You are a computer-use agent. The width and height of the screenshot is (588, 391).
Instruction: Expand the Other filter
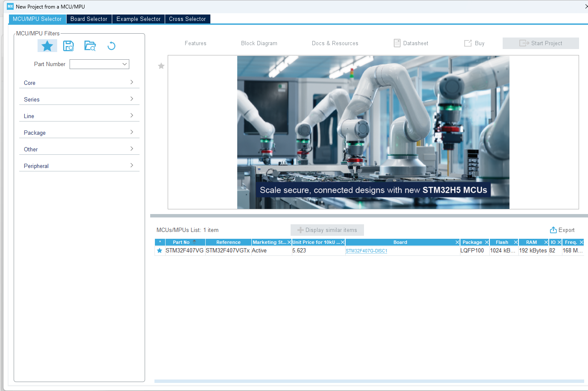click(x=79, y=149)
